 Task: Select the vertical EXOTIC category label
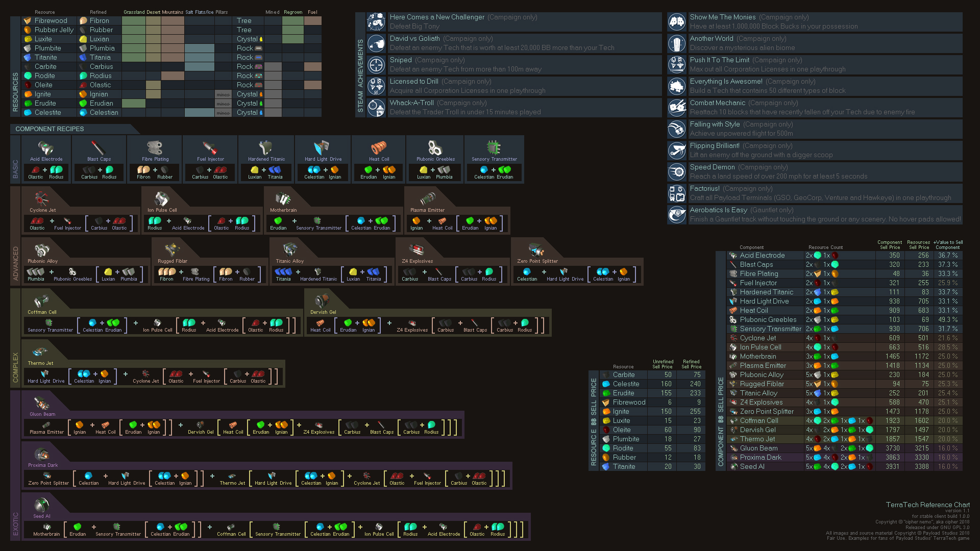(15, 523)
